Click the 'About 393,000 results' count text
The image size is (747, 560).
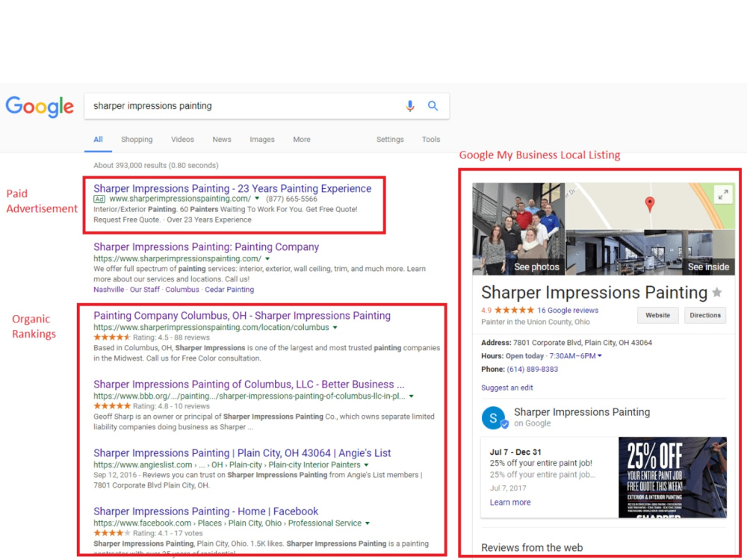tap(156, 165)
